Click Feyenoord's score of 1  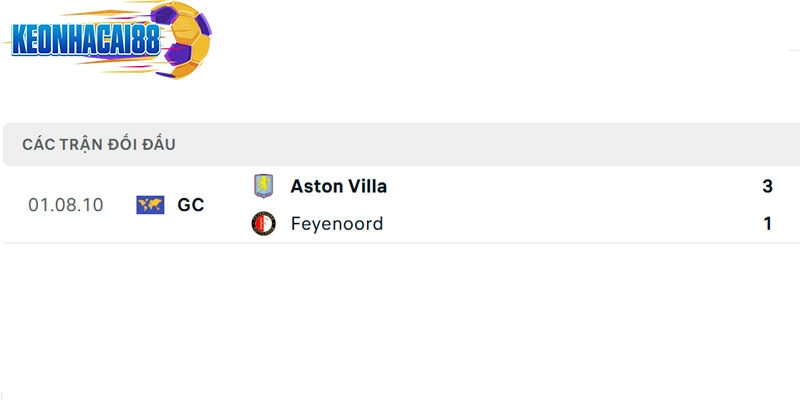click(x=767, y=224)
